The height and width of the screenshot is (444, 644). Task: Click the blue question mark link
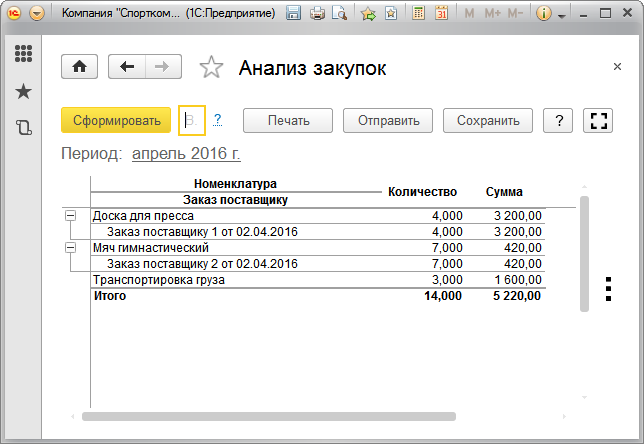217,120
